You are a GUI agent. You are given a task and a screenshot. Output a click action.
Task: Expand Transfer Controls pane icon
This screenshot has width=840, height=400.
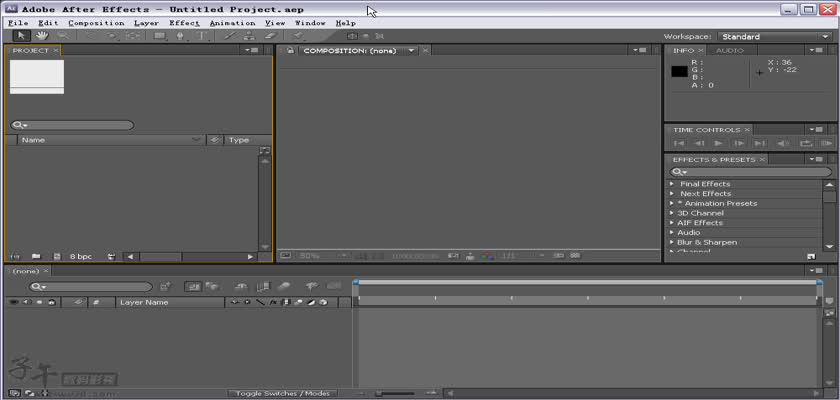click(29, 393)
